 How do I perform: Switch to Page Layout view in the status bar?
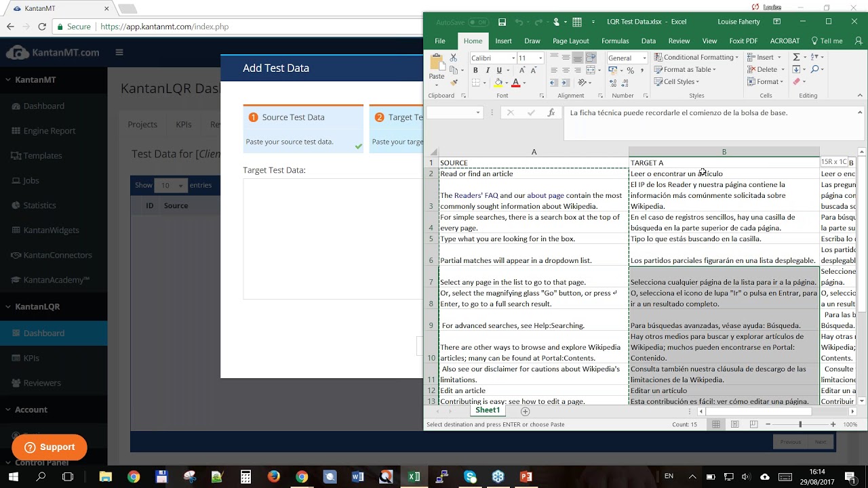[x=734, y=424]
